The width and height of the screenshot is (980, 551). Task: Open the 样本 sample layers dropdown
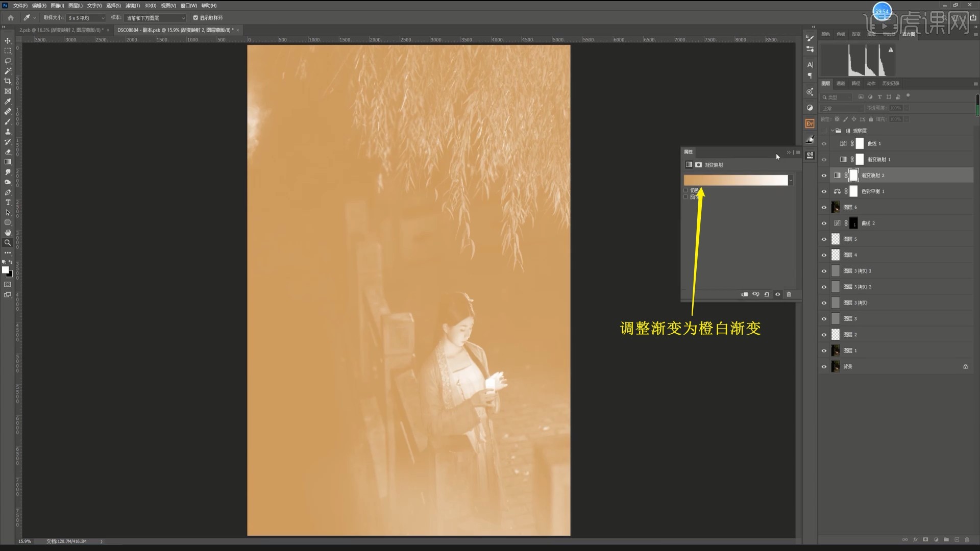coord(156,18)
